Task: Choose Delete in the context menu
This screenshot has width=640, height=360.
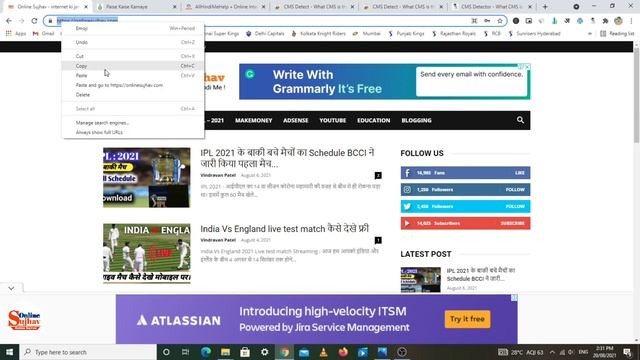Action: click(133, 95)
